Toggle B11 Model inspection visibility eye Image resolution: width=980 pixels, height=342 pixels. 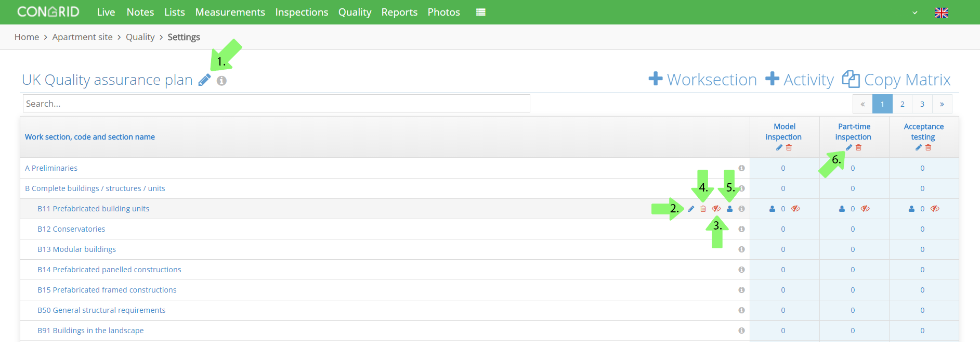pyautogui.click(x=795, y=209)
